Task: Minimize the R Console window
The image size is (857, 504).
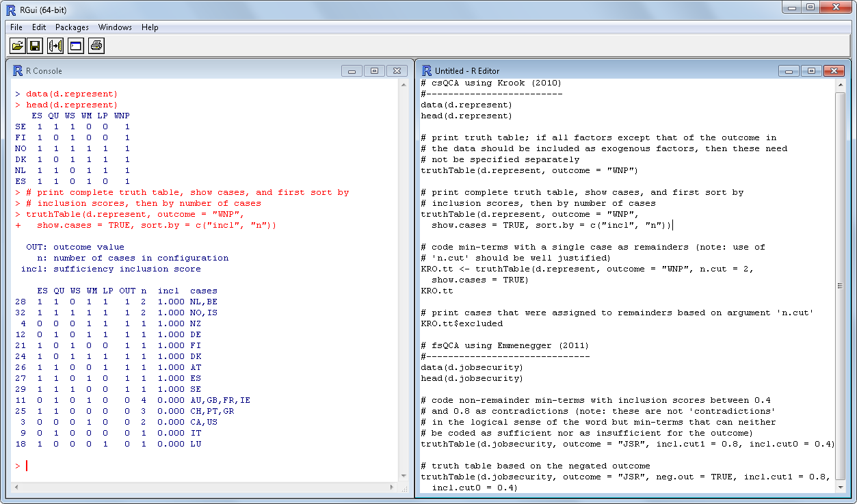Action: click(352, 71)
